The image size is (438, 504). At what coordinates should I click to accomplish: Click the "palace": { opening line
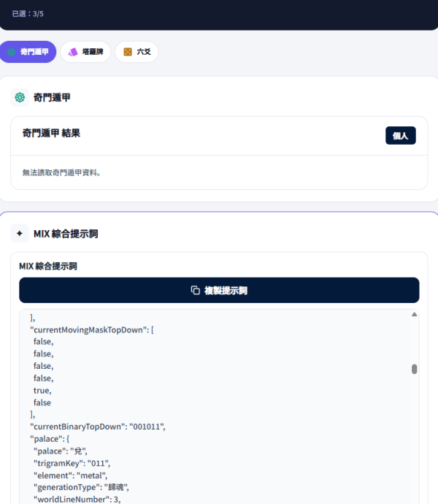click(50, 439)
